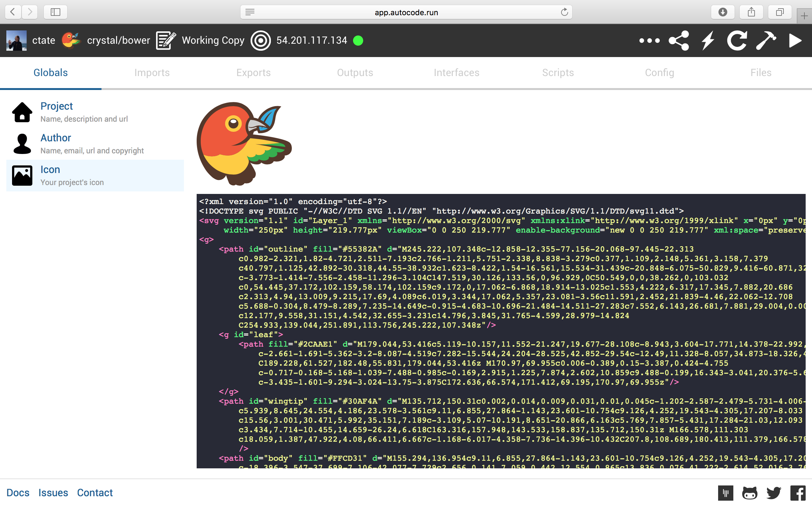The height and width of the screenshot is (507, 812).
Task: Open the Twitter footer icon
Action: pos(774,493)
